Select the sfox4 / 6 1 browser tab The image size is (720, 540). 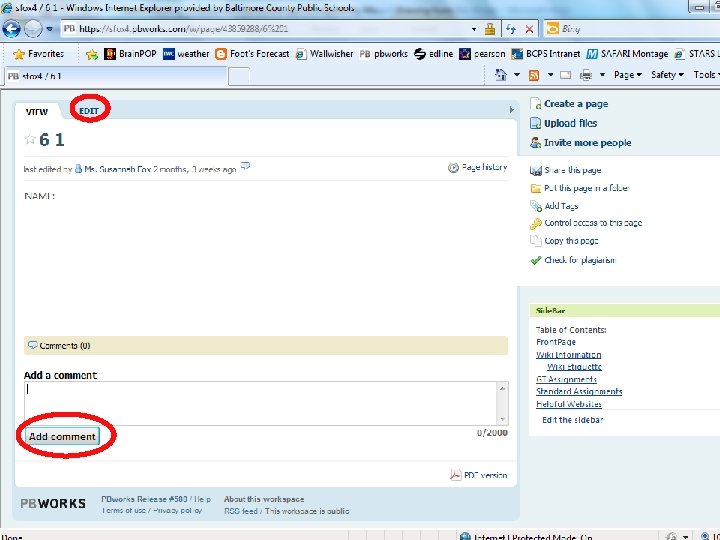pos(116,76)
